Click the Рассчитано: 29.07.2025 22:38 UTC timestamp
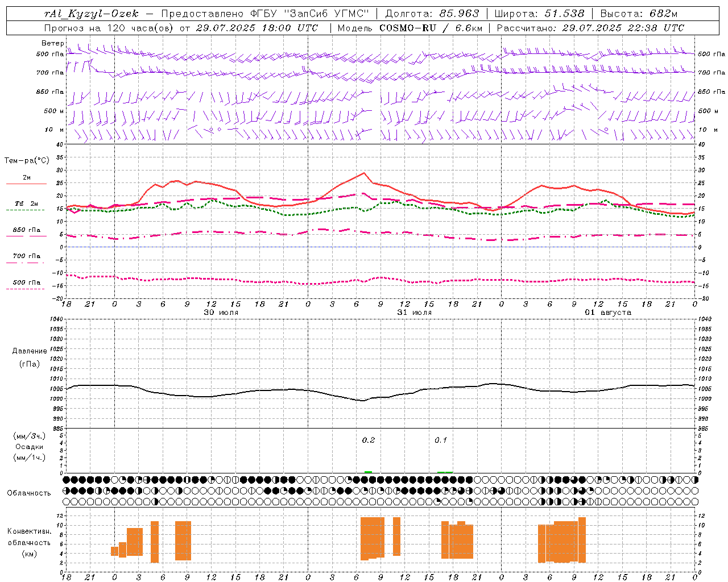 tap(590, 28)
